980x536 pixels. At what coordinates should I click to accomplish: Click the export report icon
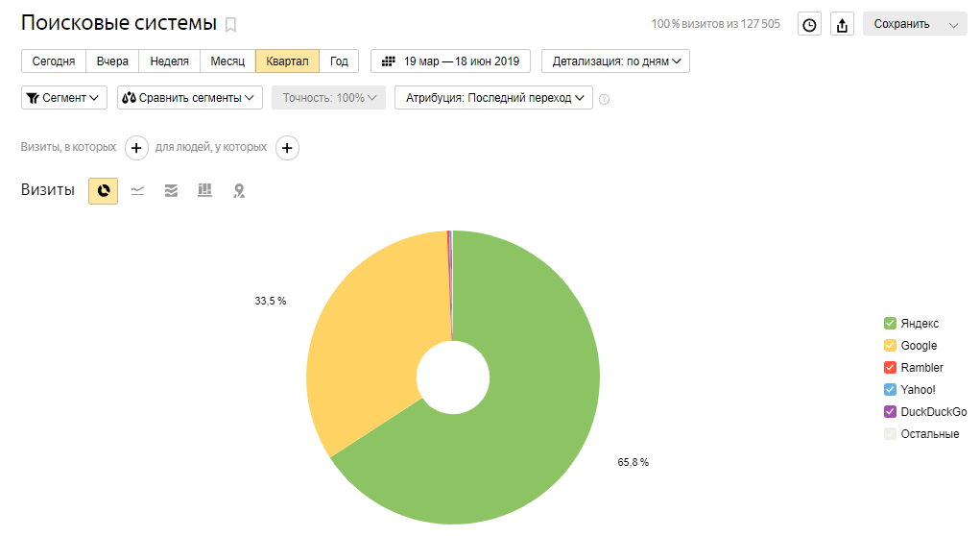pos(842,25)
